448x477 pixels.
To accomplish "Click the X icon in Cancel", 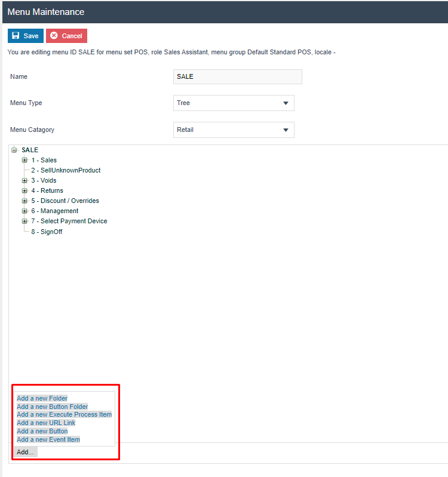I will pos(54,36).
